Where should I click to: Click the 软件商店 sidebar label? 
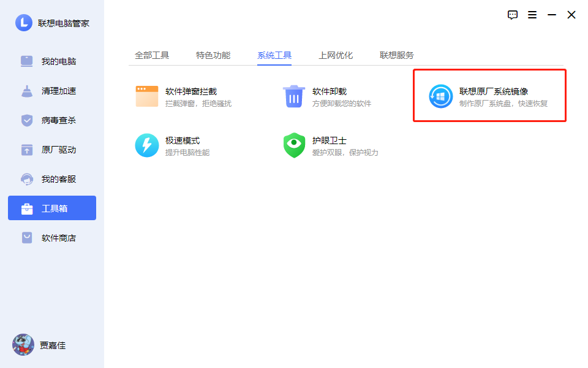click(x=59, y=238)
